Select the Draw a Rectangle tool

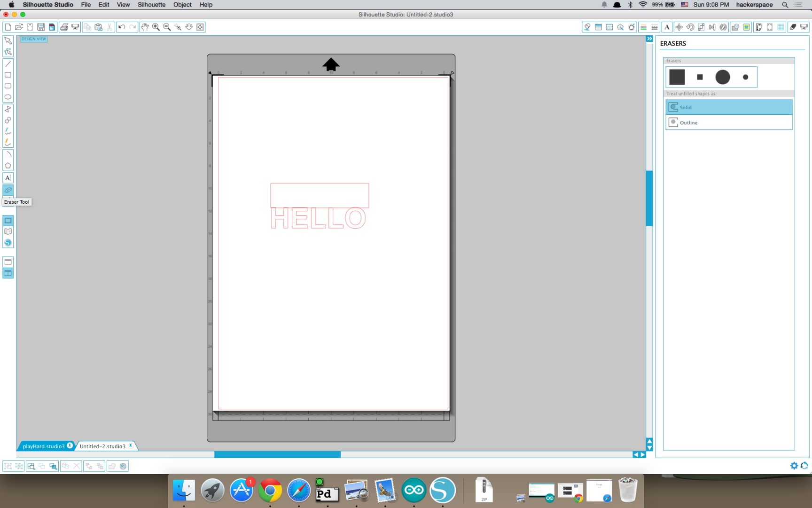click(8, 75)
